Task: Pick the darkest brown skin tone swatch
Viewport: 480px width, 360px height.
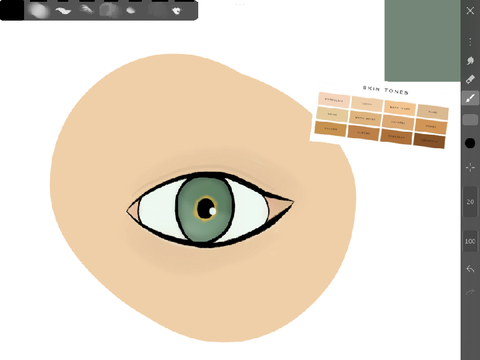Action: pyautogui.click(x=429, y=140)
